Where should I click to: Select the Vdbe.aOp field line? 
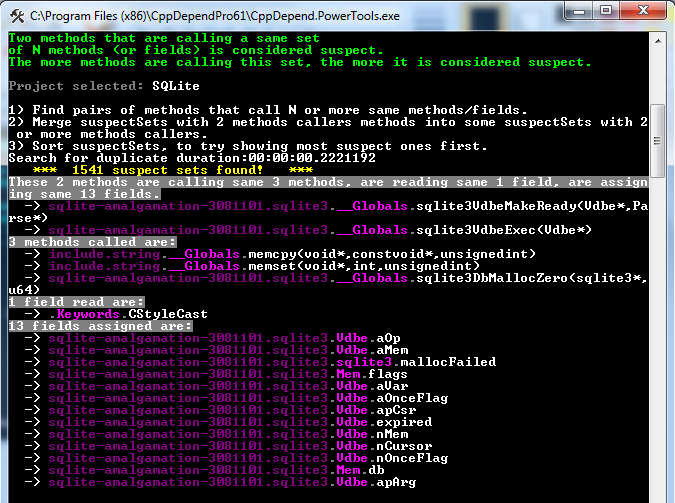[x=213, y=338]
